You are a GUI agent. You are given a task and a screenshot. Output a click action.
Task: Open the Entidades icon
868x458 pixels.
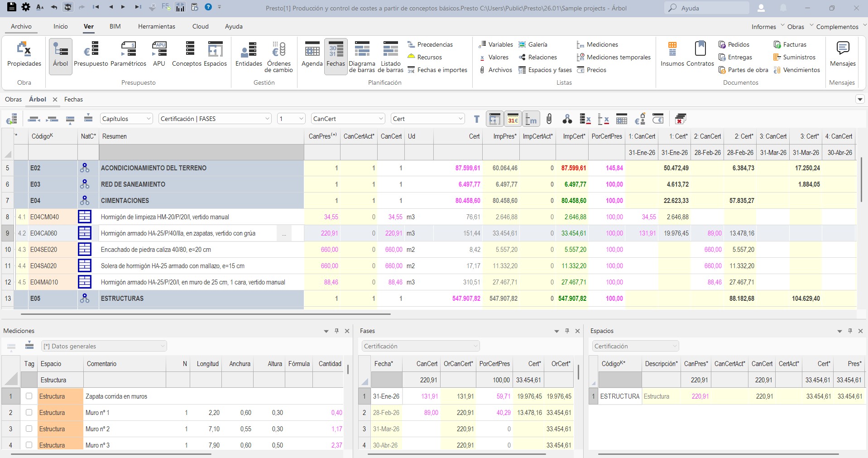tap(249, 55)
